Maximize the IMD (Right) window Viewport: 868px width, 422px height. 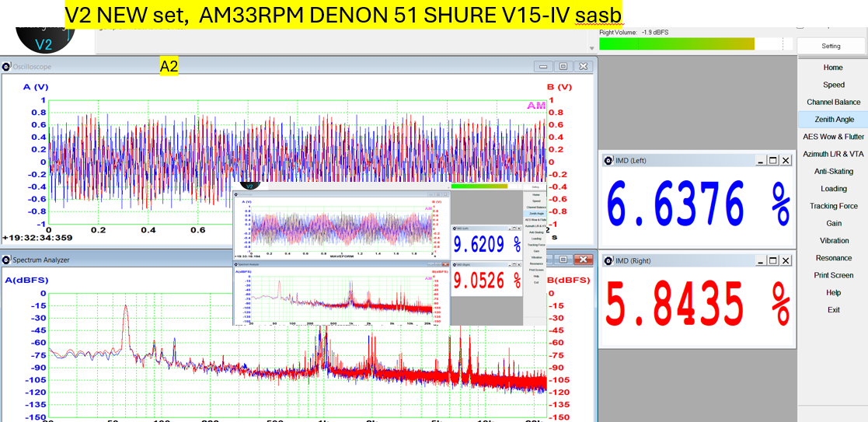click(x=774, y=260)
